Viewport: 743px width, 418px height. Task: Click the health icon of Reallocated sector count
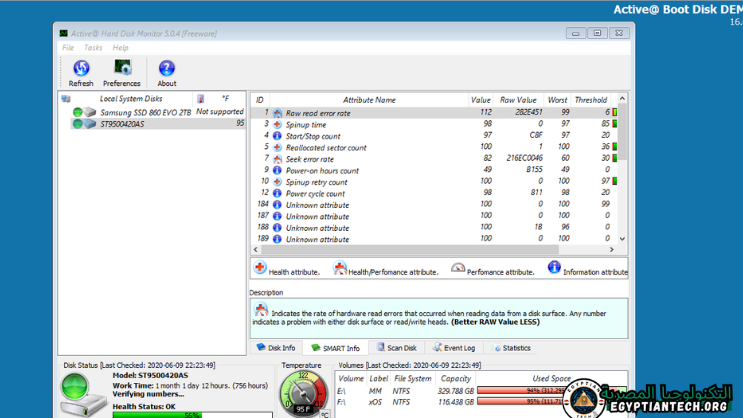click(278, 147)
